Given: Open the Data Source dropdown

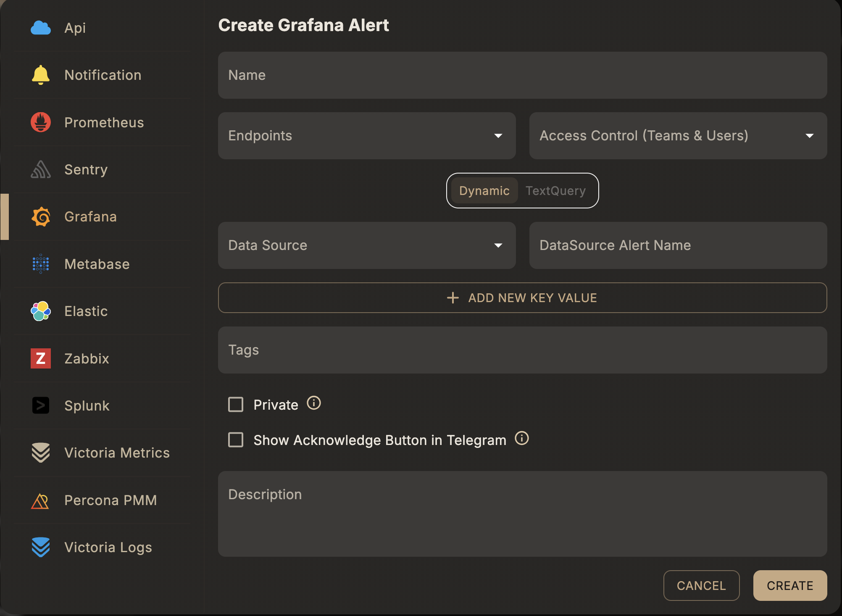Looking at the screenshot, I should tap(367, 245).
